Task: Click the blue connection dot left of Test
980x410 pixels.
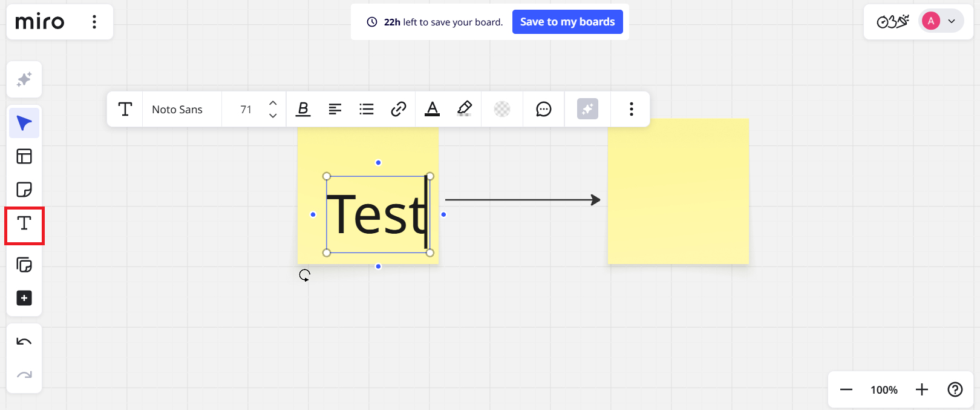Action: 313,214
